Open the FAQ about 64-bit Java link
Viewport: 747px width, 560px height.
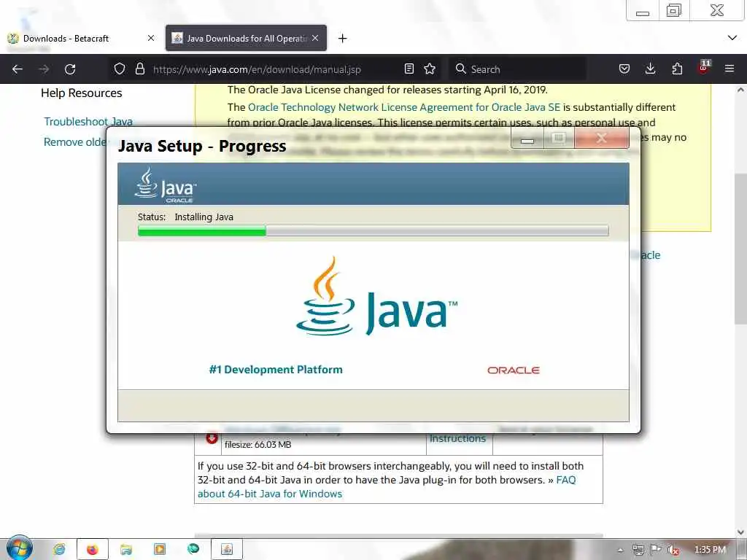(x=387, y=486)
